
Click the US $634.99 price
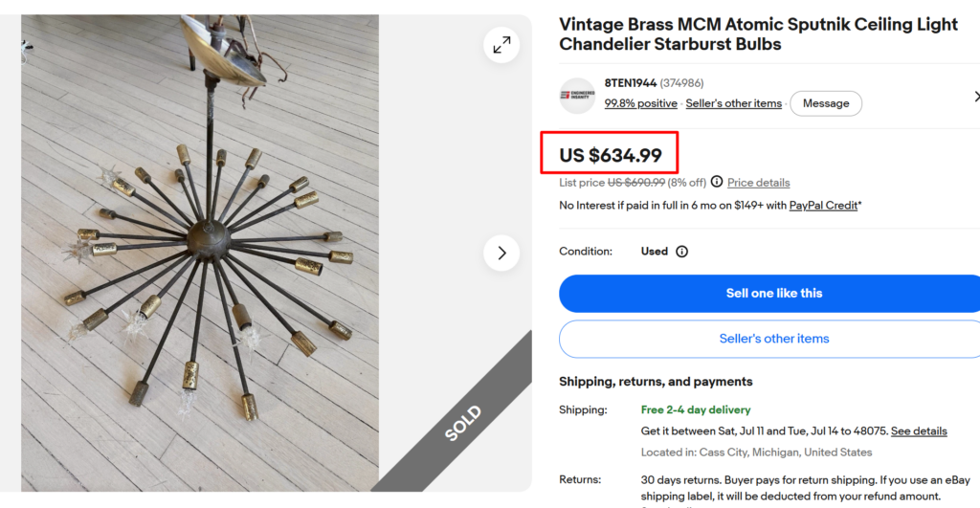coord(610,155)
